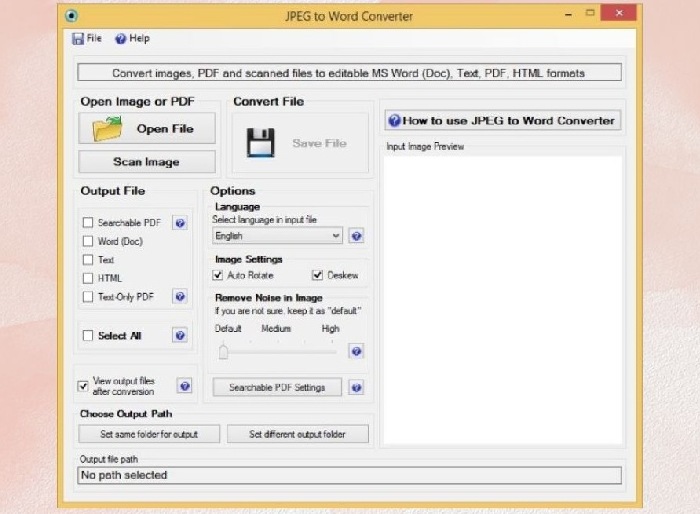Open the Help menu
700x514 pixels.
pyautogui.click(x=133, y=39)
